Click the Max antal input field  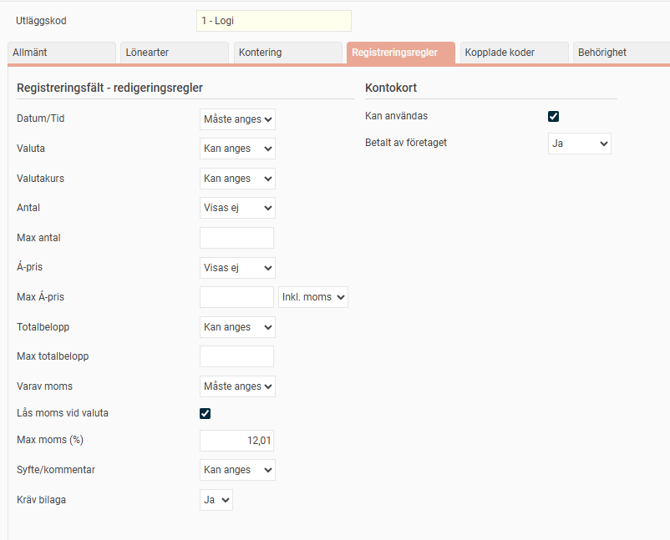tap(237, 238)
